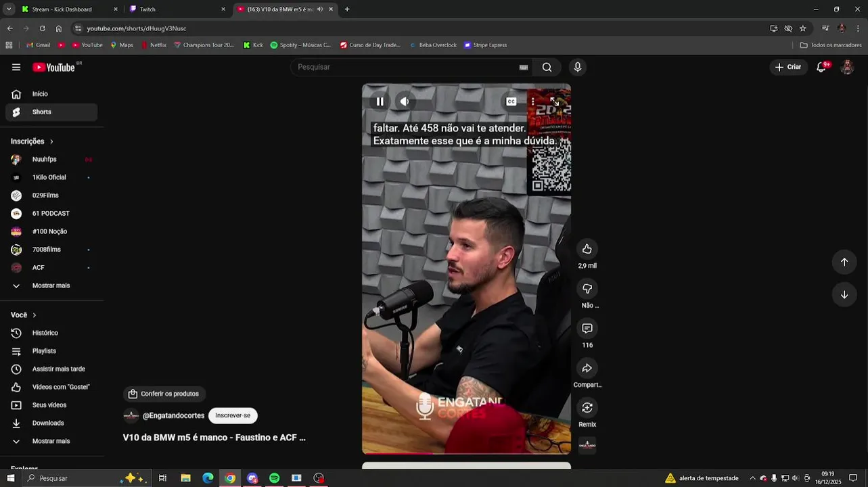Open Seus vídeos in the sidebar
The image size is (868, 487).
(51, 405)
